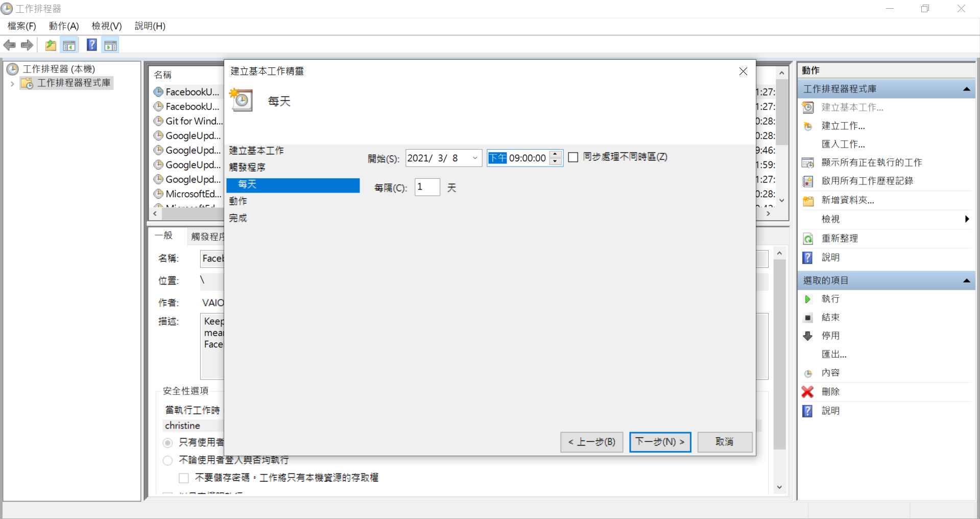The width and height of the screenshot is (980, 519).
Task: Click the 停用 disable down-arrow icon
Action: click(x=807, y=336)
